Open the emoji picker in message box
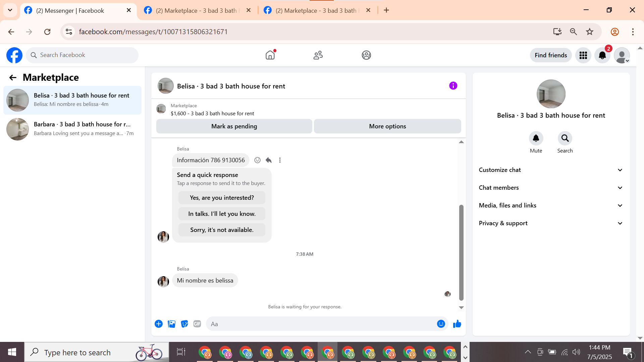 (441, 324)
